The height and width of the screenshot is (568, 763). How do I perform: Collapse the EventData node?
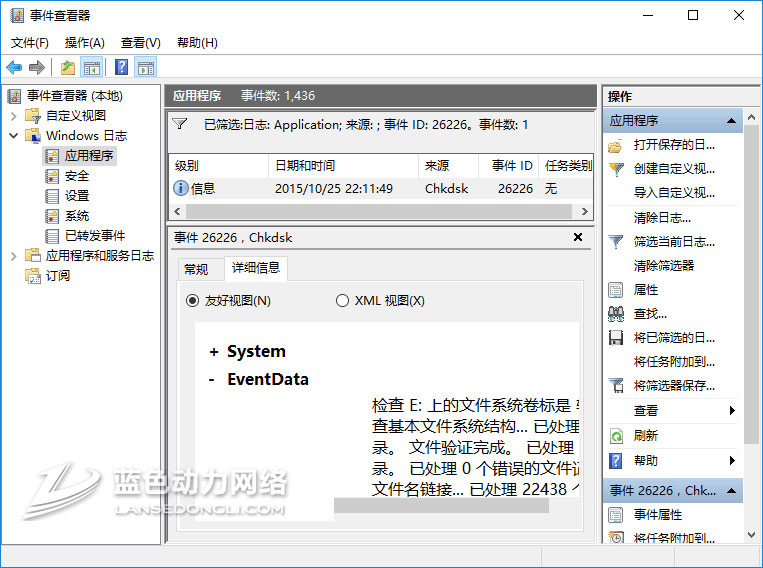pyautogui.click(x=212, y=380)
